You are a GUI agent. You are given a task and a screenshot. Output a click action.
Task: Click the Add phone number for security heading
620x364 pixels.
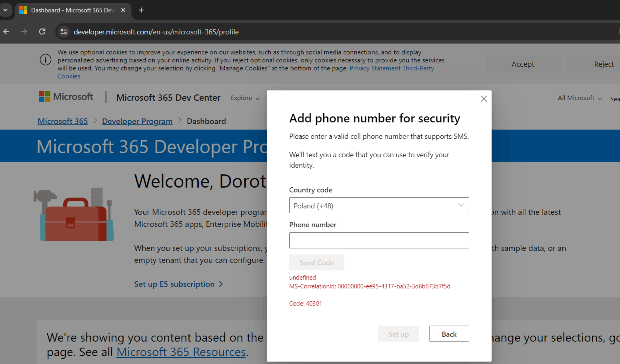(374, 118)
